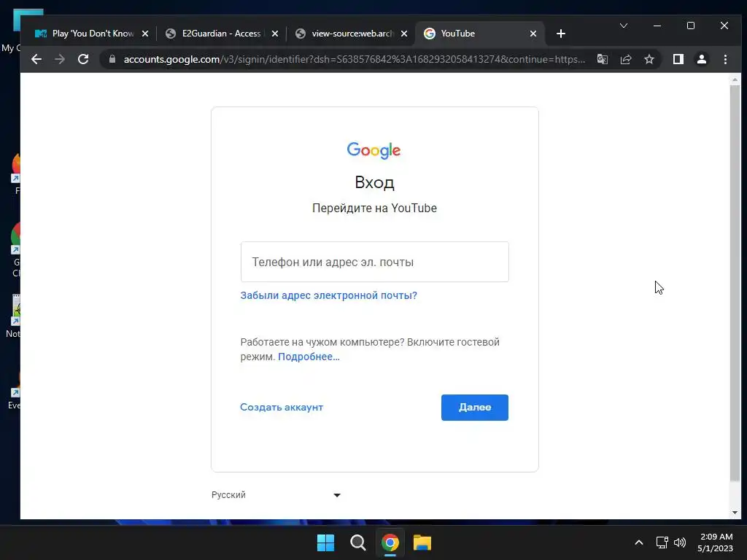
Task: Reload the Google sign-in page
Action: tap(83, 59)
